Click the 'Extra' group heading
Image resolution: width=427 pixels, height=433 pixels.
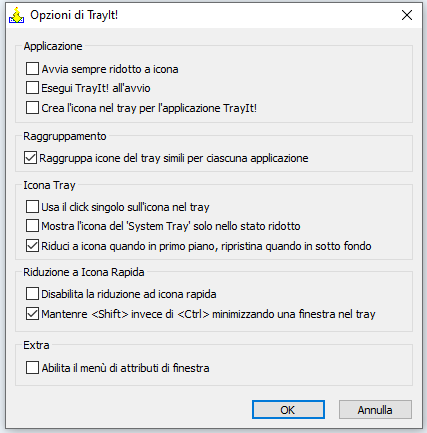[36, 345]
